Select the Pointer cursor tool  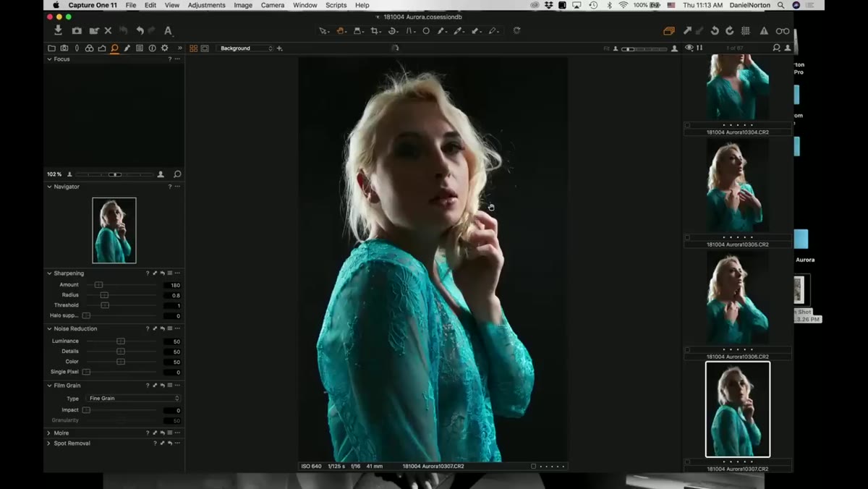(323, 30)
